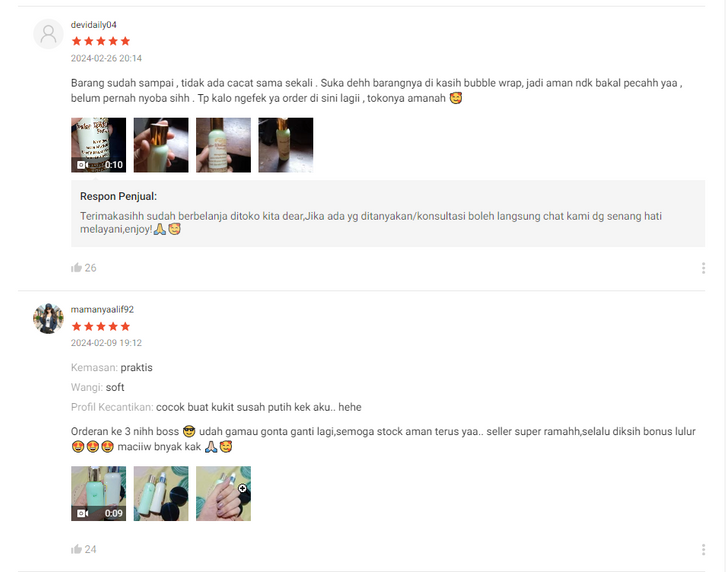Open mamanyaalif92 username profile link
This screenshot has height=572, width=726.
point(102,309)
